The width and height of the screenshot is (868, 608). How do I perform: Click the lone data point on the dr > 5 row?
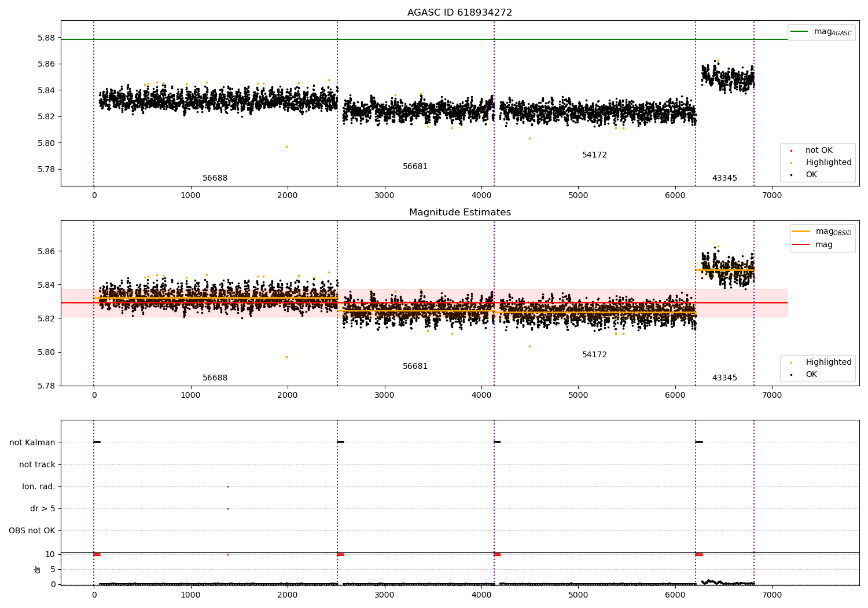[228, 508]
